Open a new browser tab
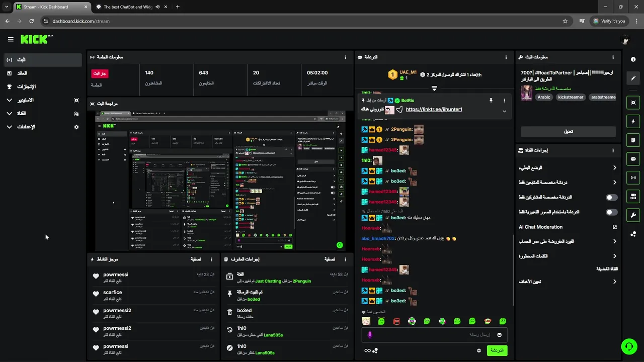 (178, 7)
